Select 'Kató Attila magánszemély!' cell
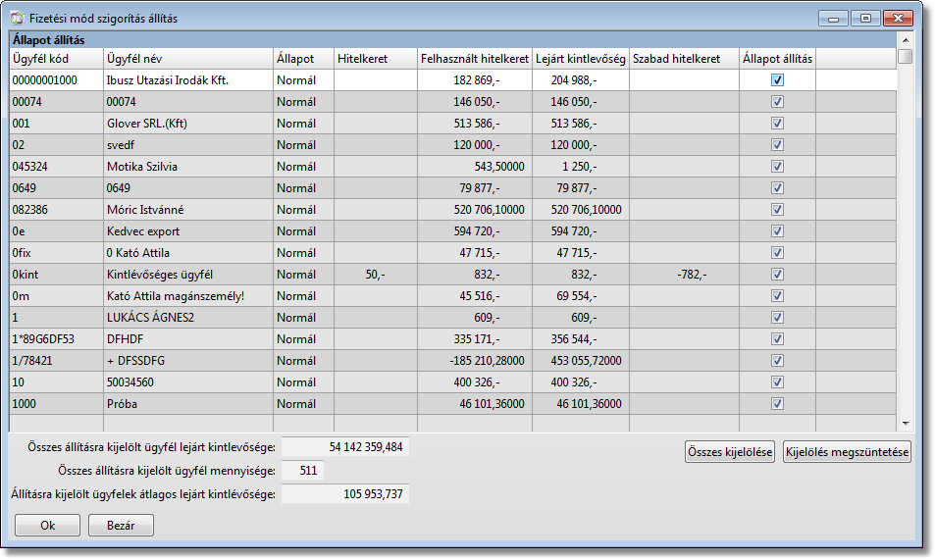The width and height of the screenshot is (935, 560). click(x=187, y=296)
